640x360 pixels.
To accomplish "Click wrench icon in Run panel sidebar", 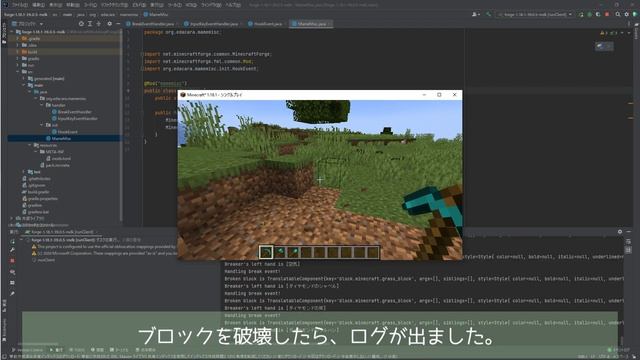I will click(x=12, y=250).
